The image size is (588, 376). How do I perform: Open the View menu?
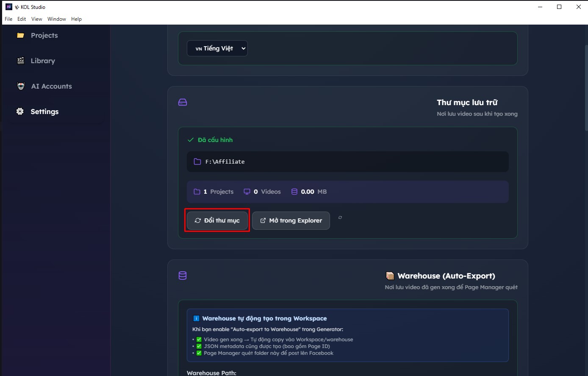(37, 19)
